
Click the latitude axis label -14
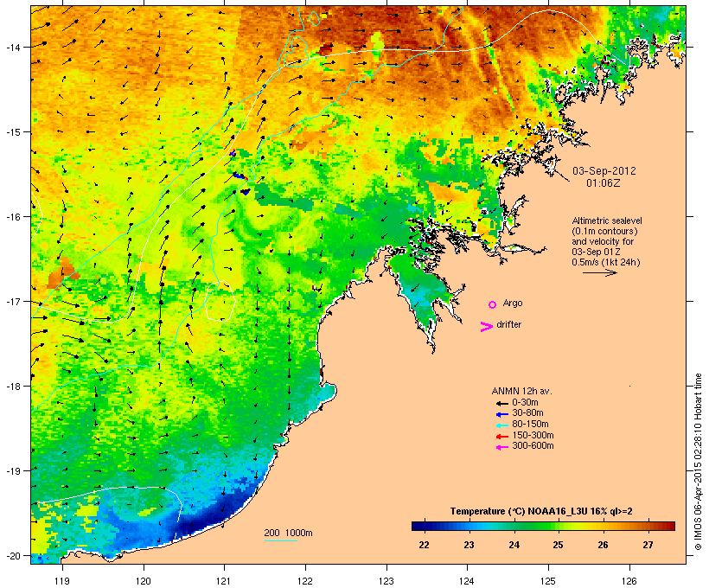click(x=13, y=47)
